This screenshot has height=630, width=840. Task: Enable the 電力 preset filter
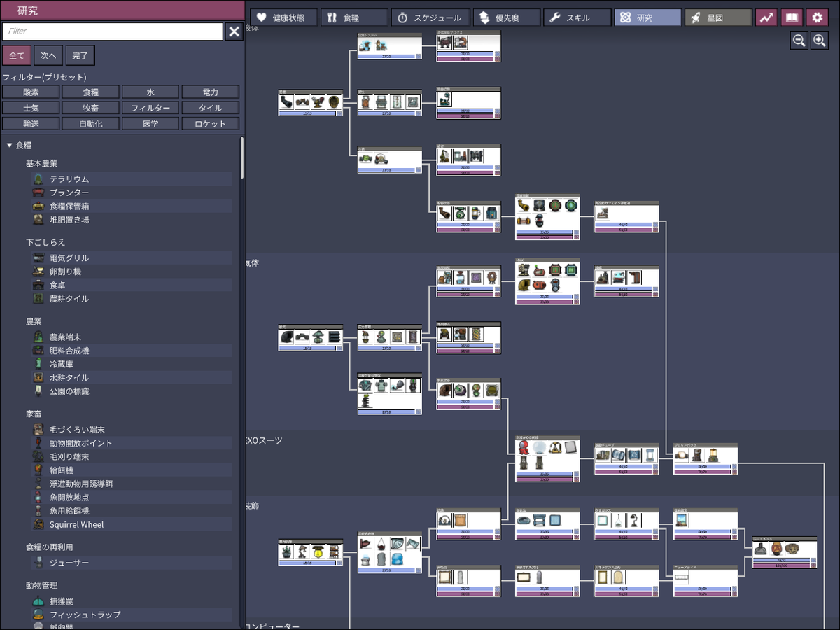pyautogui.click(x=211, y=92)
